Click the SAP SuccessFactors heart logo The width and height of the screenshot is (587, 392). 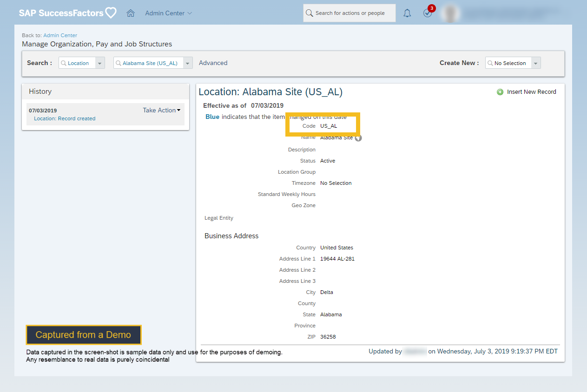click(111, 13)
